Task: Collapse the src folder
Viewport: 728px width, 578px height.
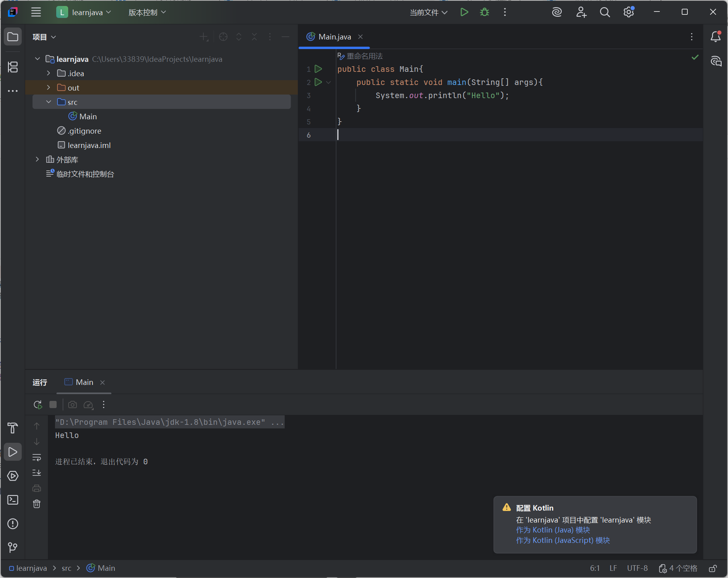Action: pyautogui.click(x=49, y=102)
